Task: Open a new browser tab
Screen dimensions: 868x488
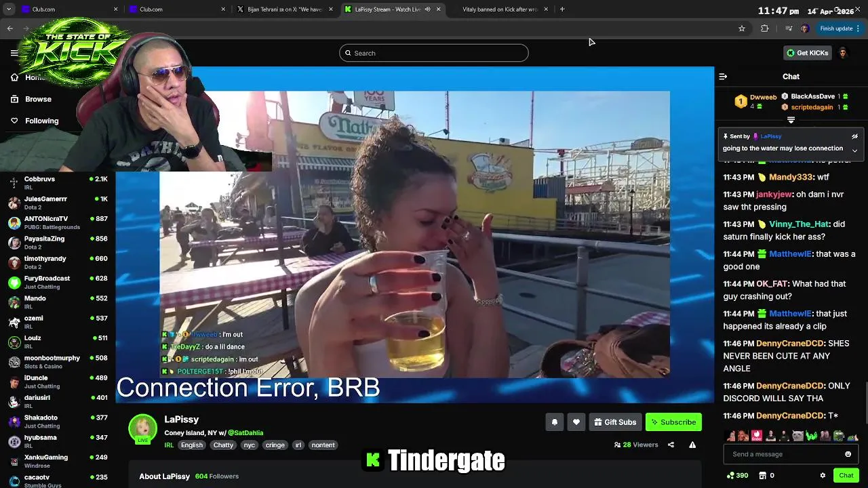Action: coord(562,9)
